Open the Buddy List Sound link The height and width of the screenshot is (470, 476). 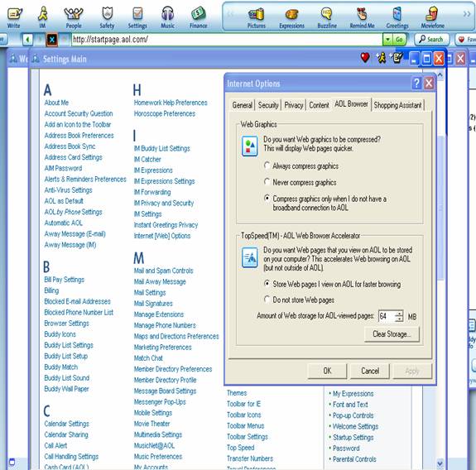(67, 378)
